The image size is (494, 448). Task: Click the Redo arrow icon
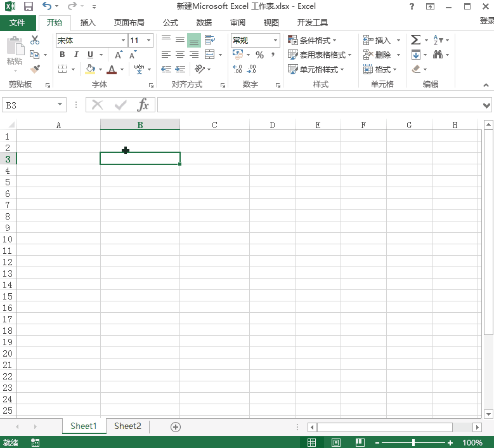click(x=72, y=6)
